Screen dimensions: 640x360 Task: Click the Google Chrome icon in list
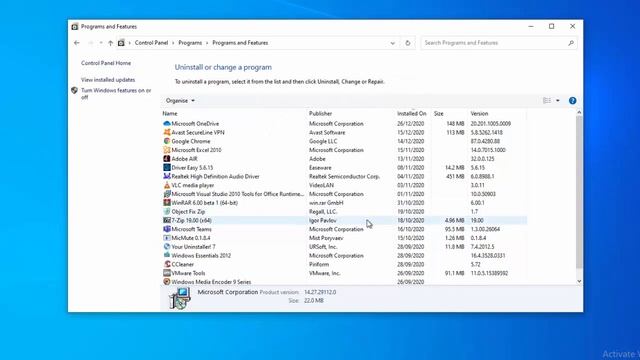pyautogui.click(x=167, y=141)
